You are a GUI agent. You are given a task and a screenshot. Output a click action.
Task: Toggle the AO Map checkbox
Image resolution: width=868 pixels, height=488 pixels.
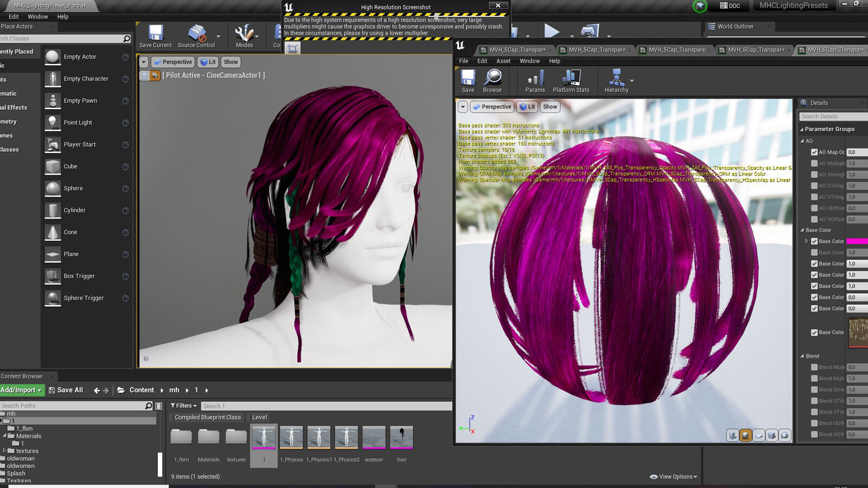coord(814,152)
